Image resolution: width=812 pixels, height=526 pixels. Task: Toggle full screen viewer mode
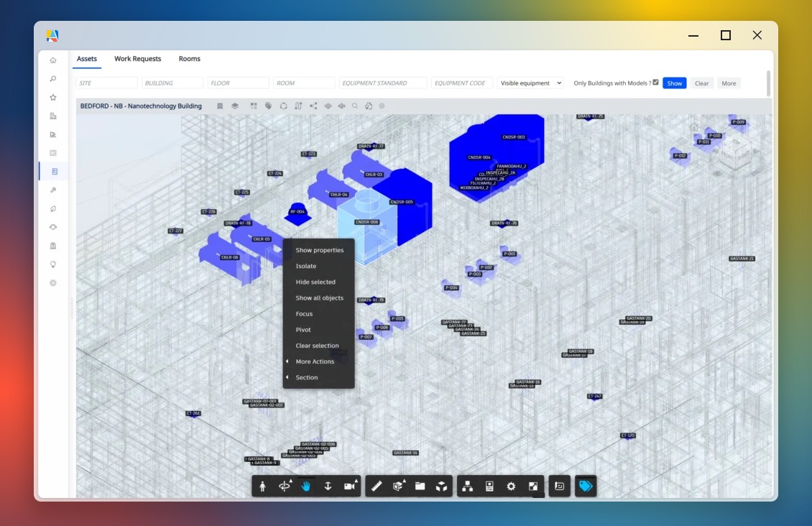coord(532,486)
